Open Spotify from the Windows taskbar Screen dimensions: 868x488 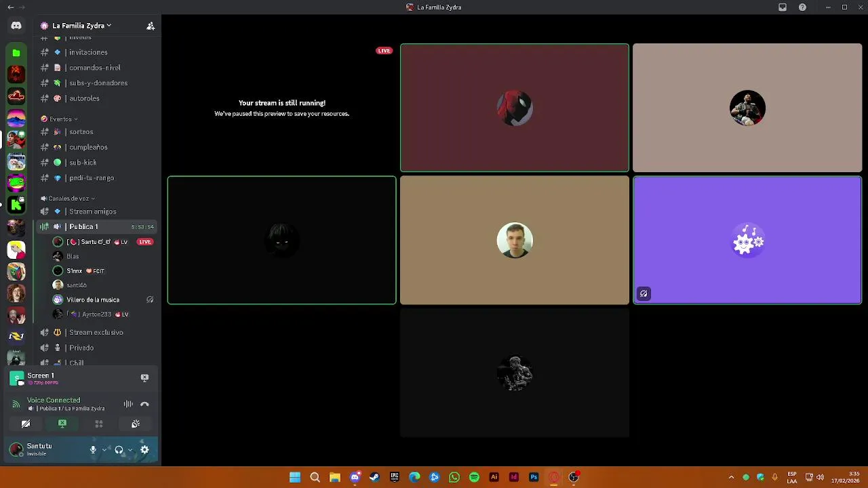click(x=474, y=477)
